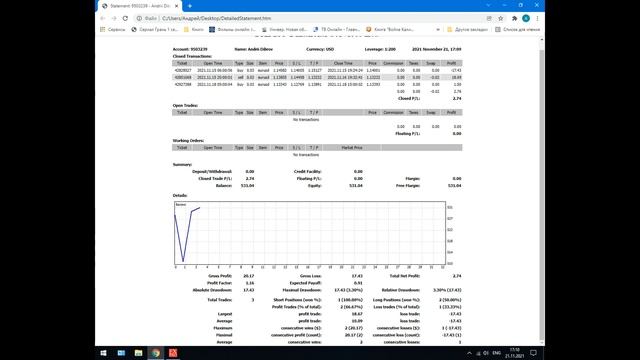This screenshot has height=360, width=640.
Task: Click the Leverage 1:200 text
Action: 380,49
